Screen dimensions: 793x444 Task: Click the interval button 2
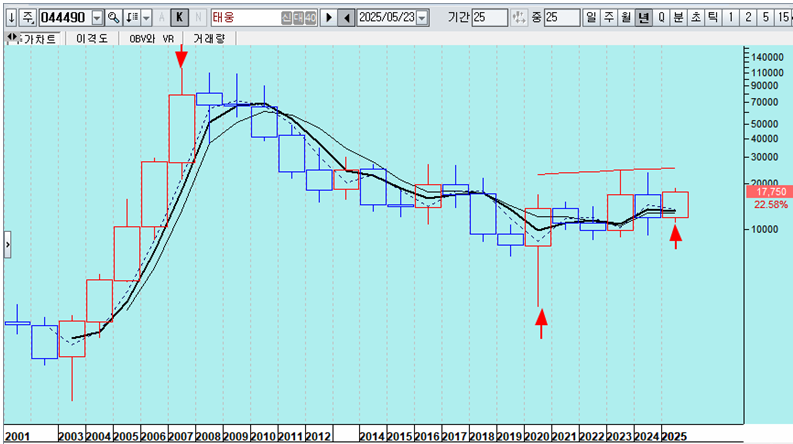pos(748,18)
